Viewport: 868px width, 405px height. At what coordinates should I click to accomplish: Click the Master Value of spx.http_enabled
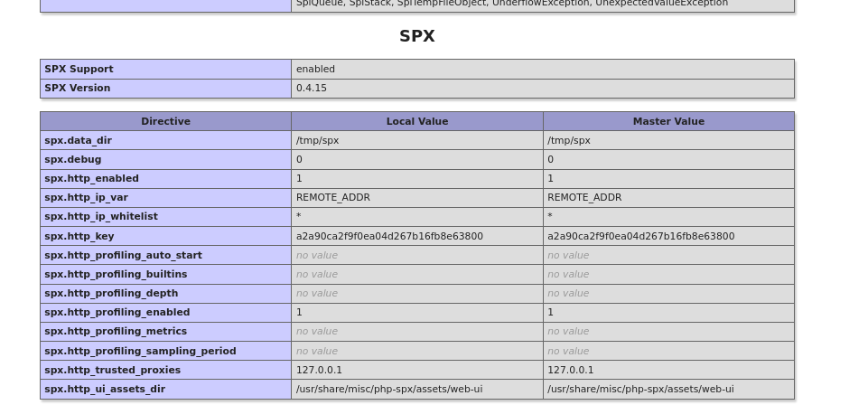[550, 178]
